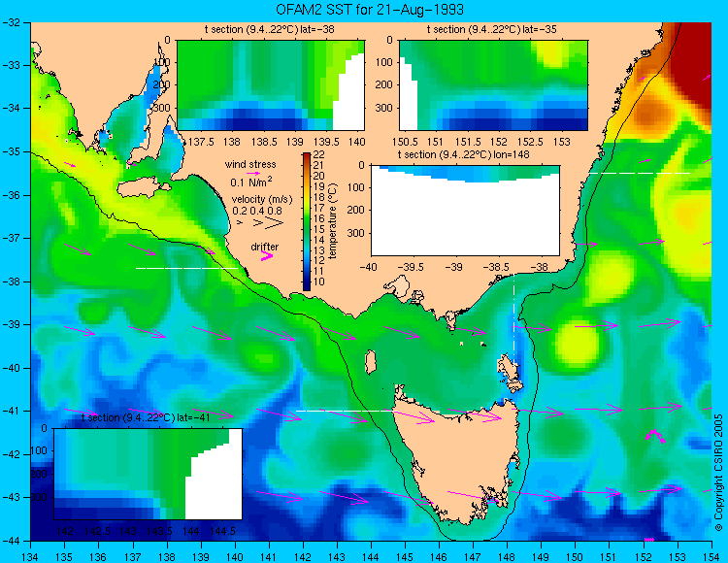The width and height of the screenshot is (728, 563).
Task: Open the lat=-35 temperature section plot
Action: pyautogui.click(x=493, y=85)
